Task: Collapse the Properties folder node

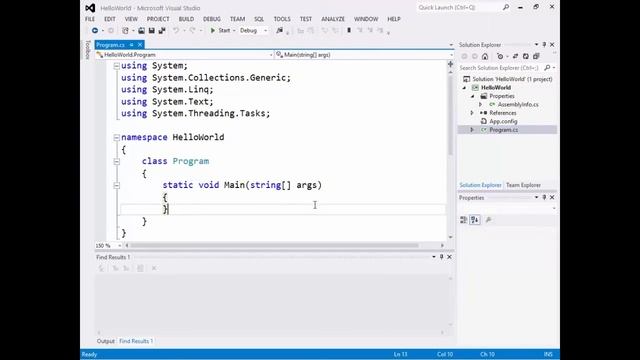Action: tap(473, 96)
